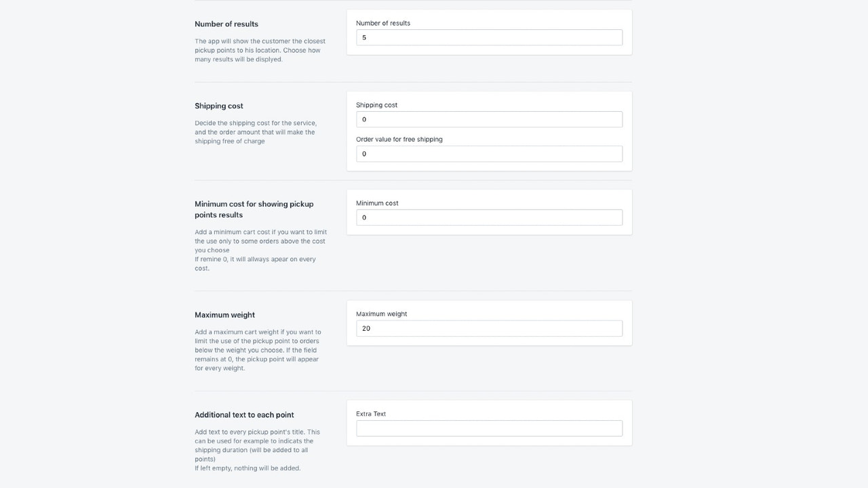The width and height of the screenshot is (868, 488).
Task: Select the value 5 in Number of results
Action: 364,37
